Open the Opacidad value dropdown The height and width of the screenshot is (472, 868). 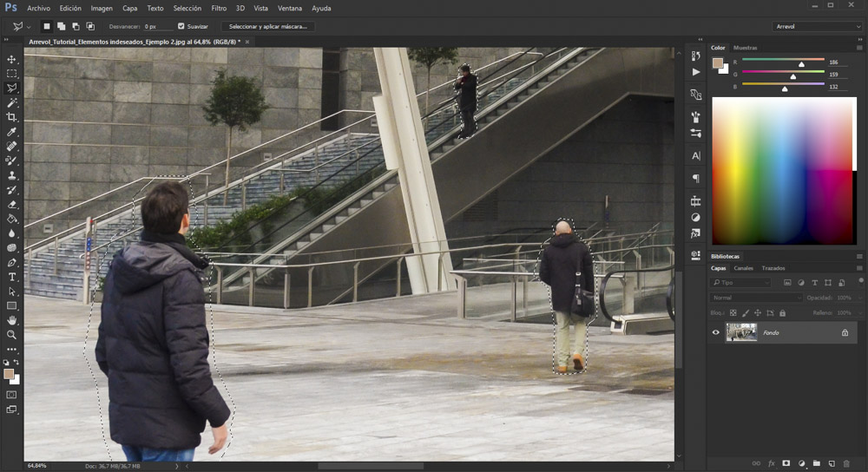pos(859,298)
